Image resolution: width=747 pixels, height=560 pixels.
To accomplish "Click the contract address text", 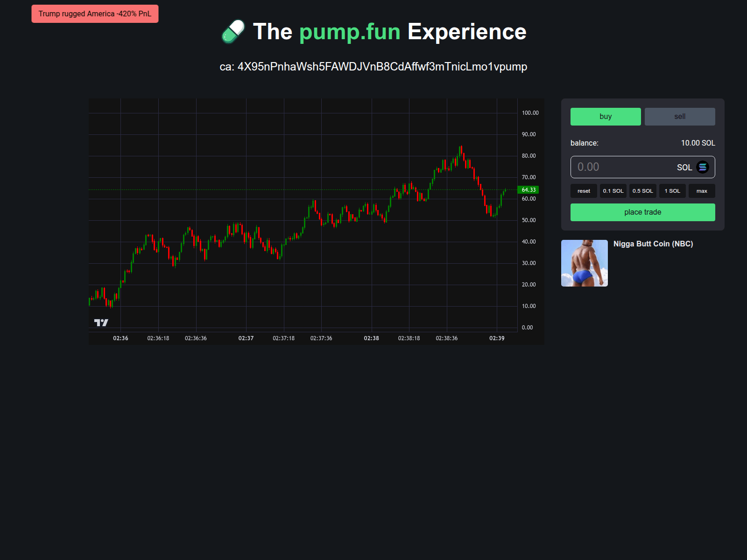I will [x=373, y=67].
